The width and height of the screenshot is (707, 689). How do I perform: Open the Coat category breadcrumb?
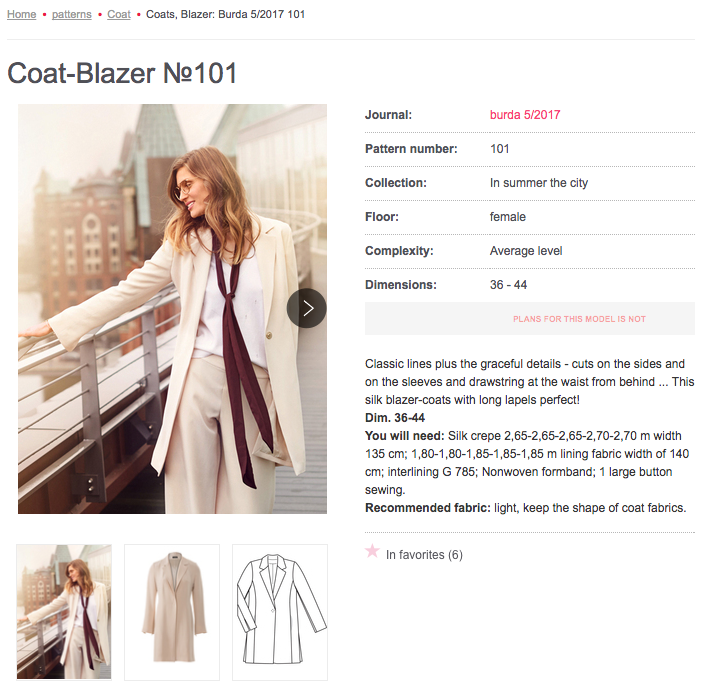click(119, 15)
